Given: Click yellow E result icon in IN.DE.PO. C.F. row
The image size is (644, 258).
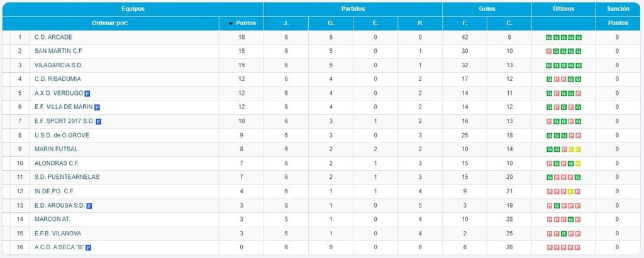Looking at the screenshot, I should [x=570, y=191].
